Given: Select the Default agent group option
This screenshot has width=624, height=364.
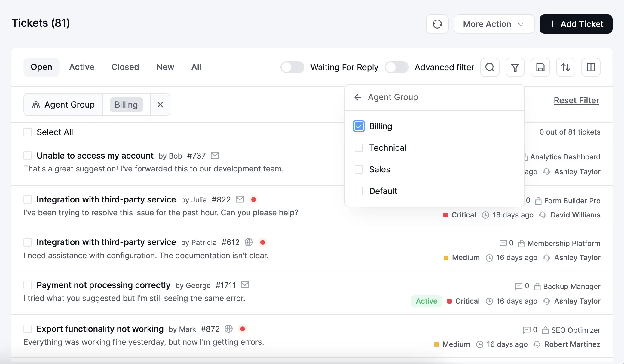Looking at the screenshot, I should tap(359, 191).
